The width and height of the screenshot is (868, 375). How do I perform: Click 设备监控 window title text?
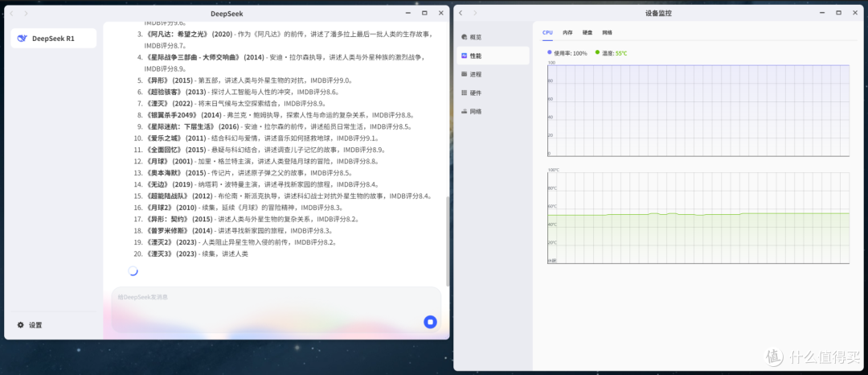point(659,14)
